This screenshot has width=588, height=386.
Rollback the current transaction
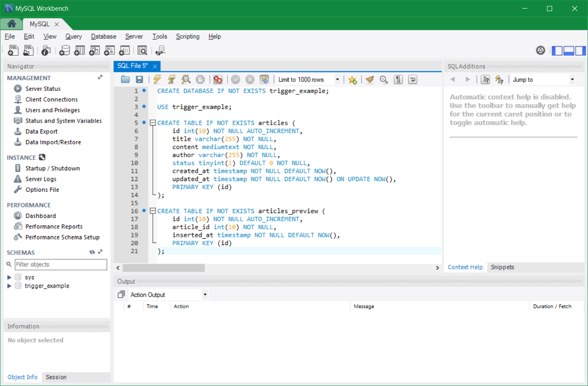pyautogui.click(x=250, y=79)
